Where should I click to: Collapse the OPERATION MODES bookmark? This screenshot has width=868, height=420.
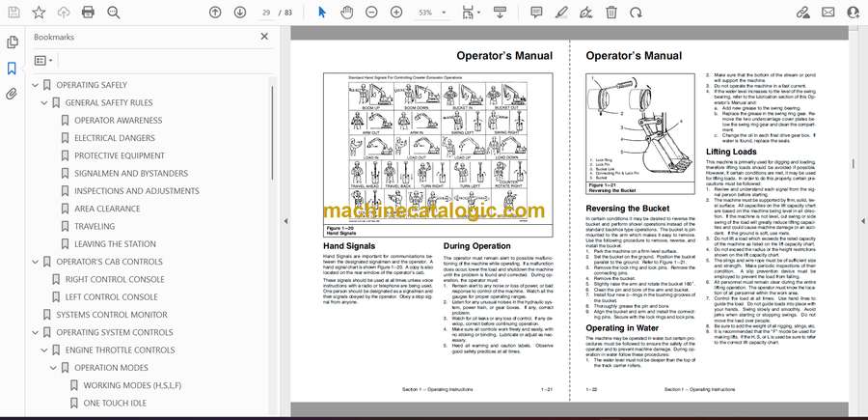tap(53, 368)
